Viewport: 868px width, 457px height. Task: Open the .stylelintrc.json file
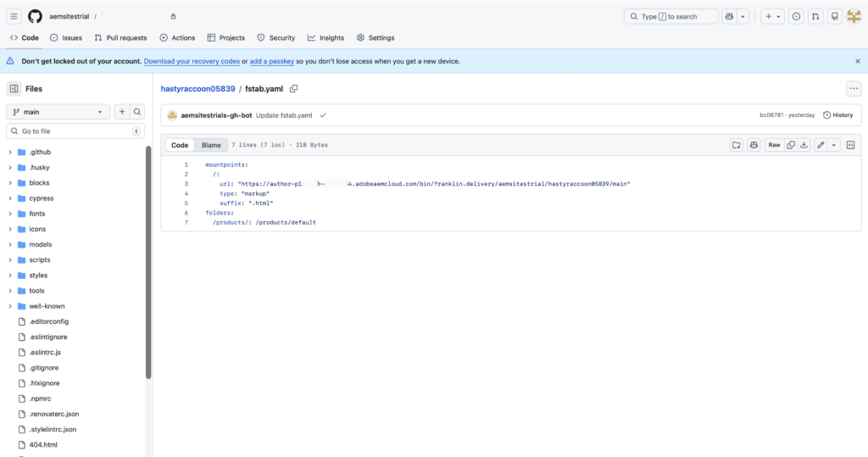point(53,429)
